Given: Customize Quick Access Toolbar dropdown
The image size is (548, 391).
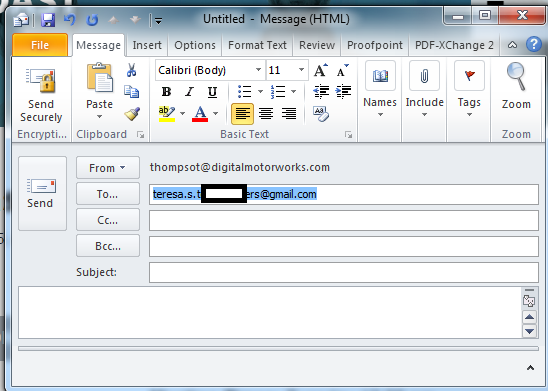Looking at the screenshot, I should coord(158,21).
